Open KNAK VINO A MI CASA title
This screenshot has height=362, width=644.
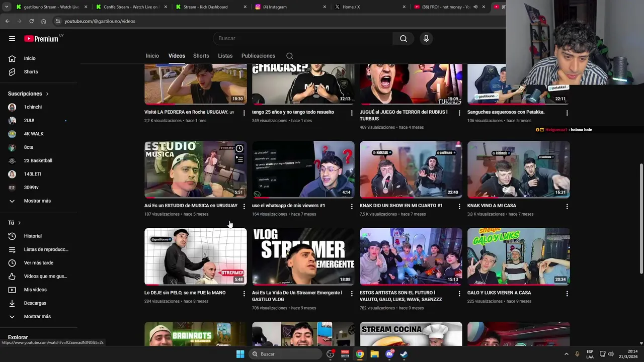(x=492, y=206)
